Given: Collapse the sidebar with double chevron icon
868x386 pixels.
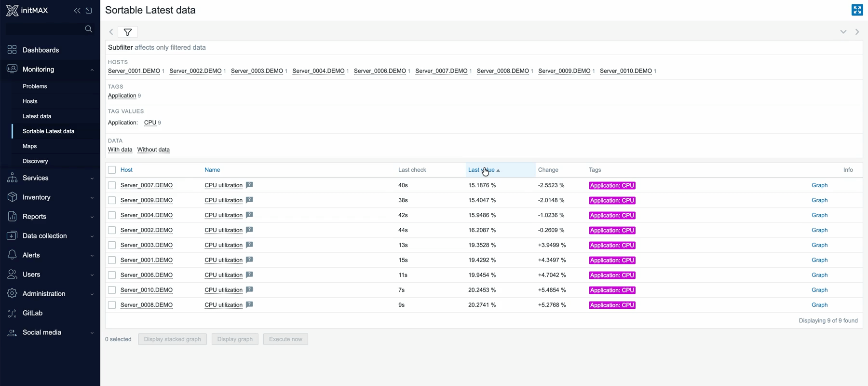Looking at the screenshot, I should click(x=77, y=11).
